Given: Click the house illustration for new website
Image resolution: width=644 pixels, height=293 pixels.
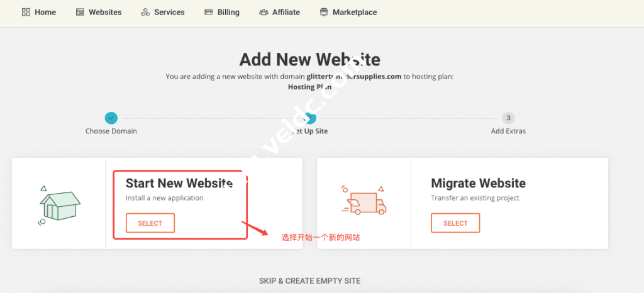Looking at the screenshot, I should (59, 206).
